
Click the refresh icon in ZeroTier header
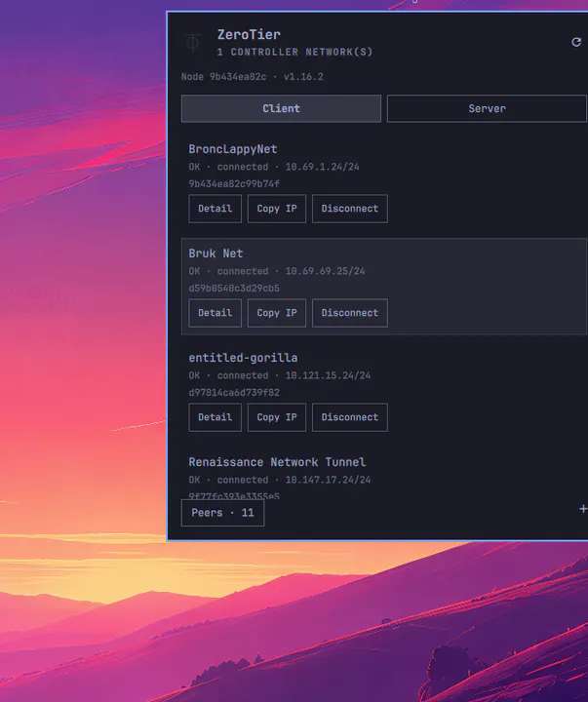(x=576, y=42)
